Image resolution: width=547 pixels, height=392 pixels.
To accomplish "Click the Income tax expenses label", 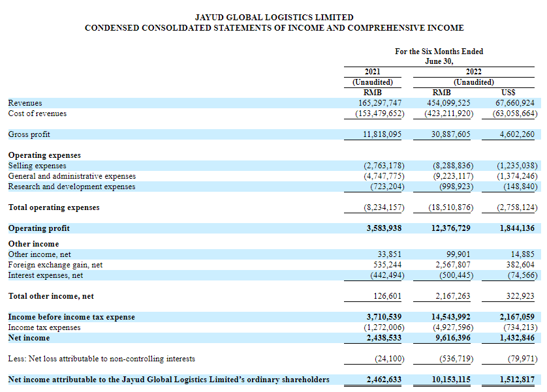I will (x=44, y=327).
